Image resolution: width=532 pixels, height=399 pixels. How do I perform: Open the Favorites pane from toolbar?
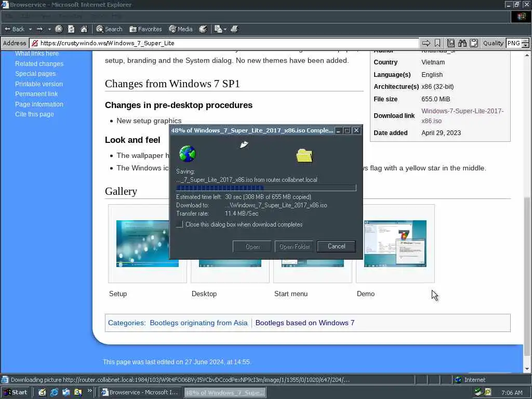click(145, 29)
